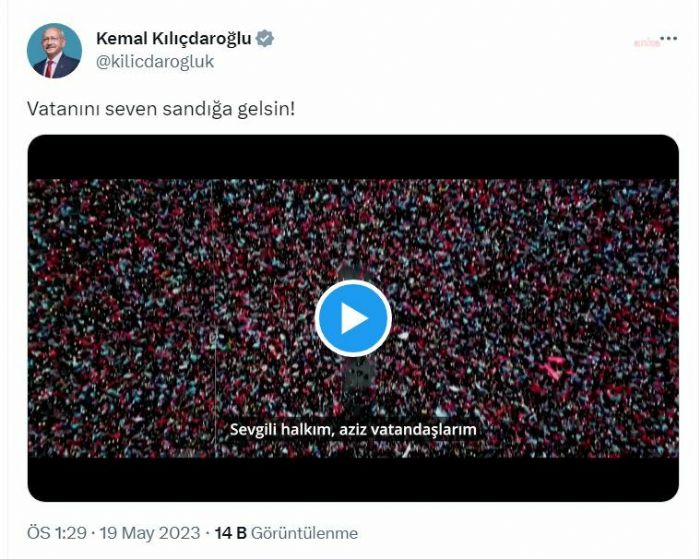
Task: Open the three-dot more options menu
Action: click(x=668, y=39)
